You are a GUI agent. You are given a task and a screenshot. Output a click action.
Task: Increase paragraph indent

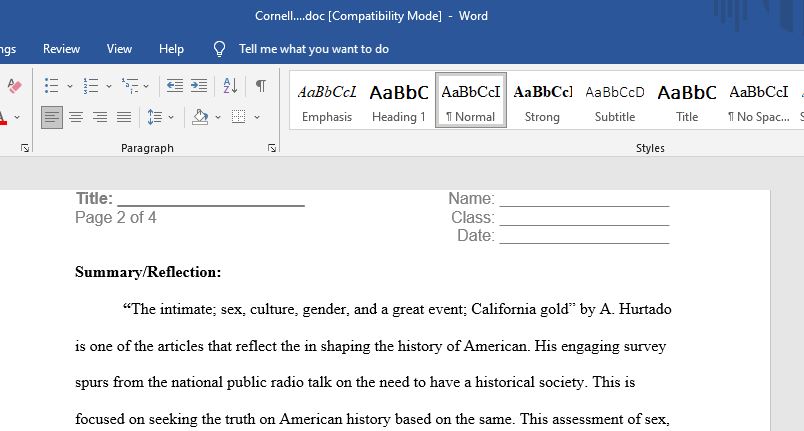point(198,86)
